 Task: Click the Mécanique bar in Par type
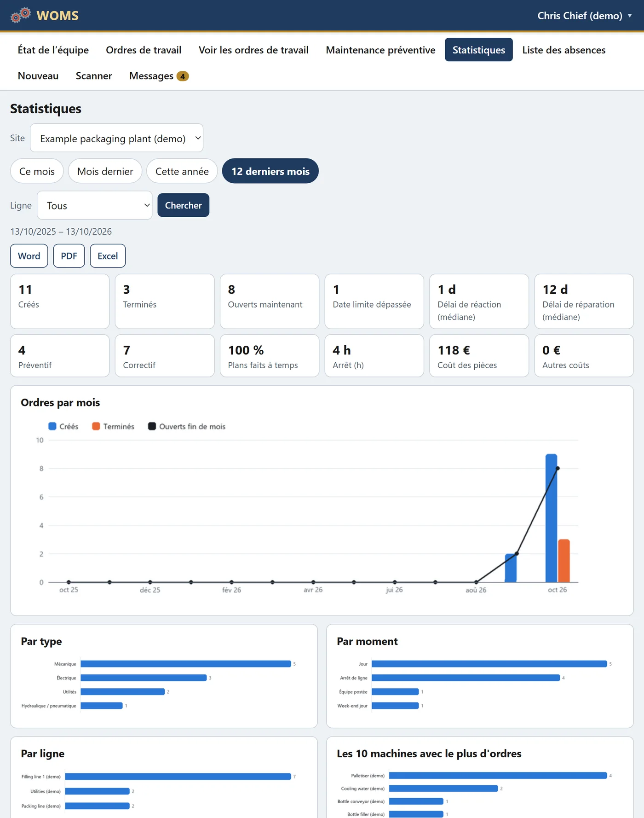(x=186, y=664)
